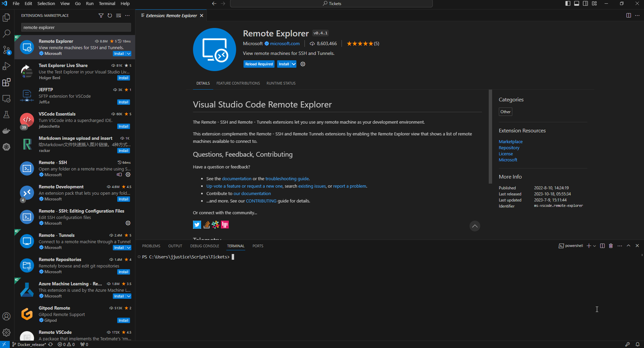The width and height of the screenshot is (644, 348).
Task: Open the Search view in the activity bar
Action: click(x=6, y=33)
